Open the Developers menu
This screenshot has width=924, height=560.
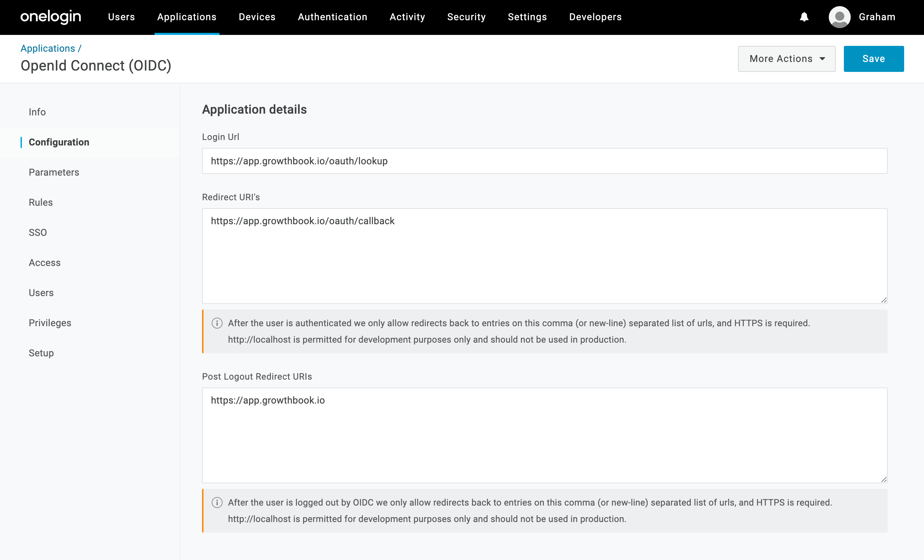[595, 17]
